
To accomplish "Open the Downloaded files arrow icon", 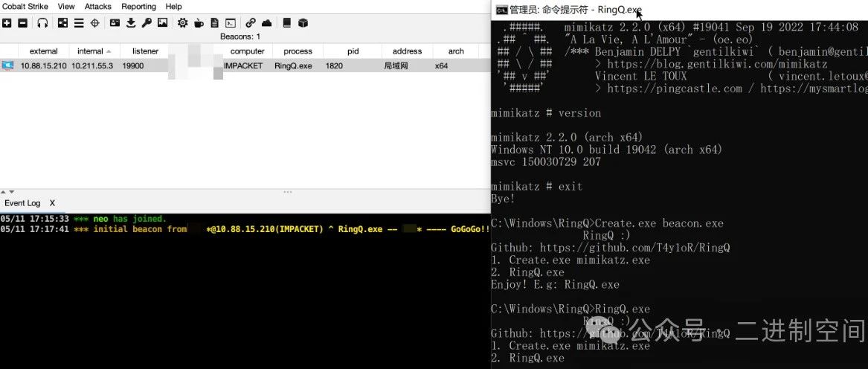I will click(x=131, y=23).
